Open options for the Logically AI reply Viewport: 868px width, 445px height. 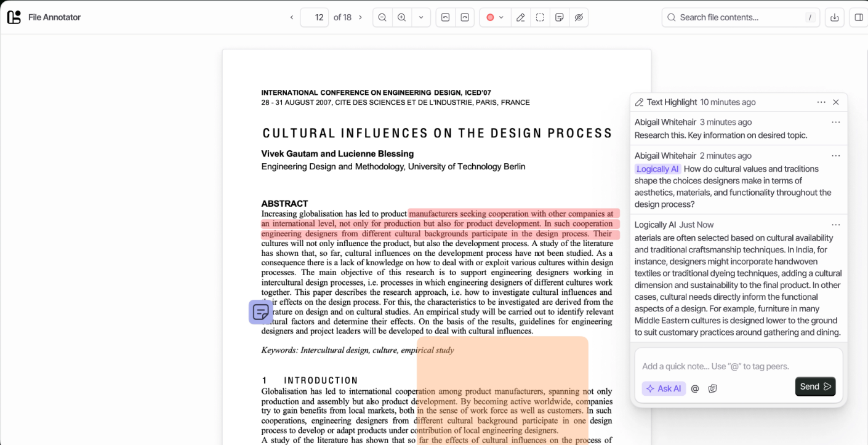click(x=836, y=225)
